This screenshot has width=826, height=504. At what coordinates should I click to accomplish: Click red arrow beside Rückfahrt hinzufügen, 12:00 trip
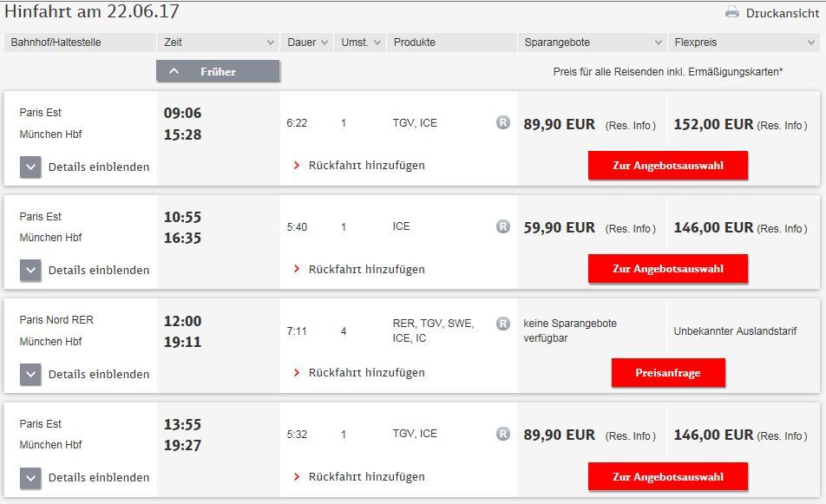(x=297, y=373)
